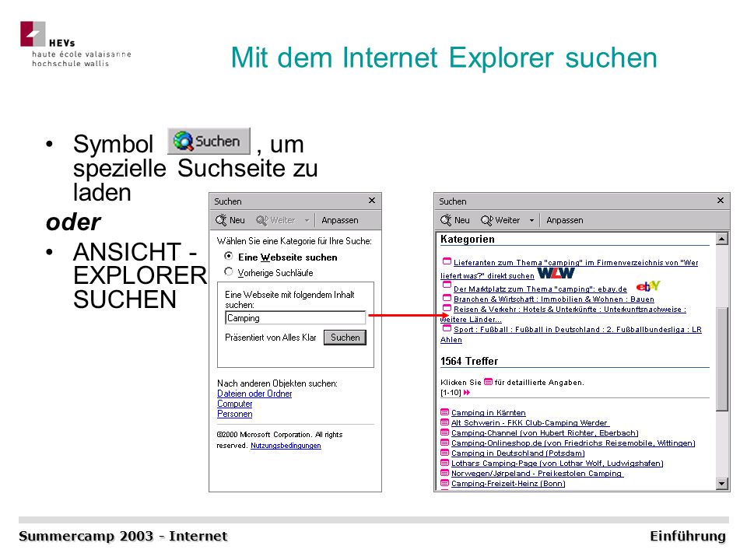
Task: Open the Computer search link
Action: [x=235, y=404]
